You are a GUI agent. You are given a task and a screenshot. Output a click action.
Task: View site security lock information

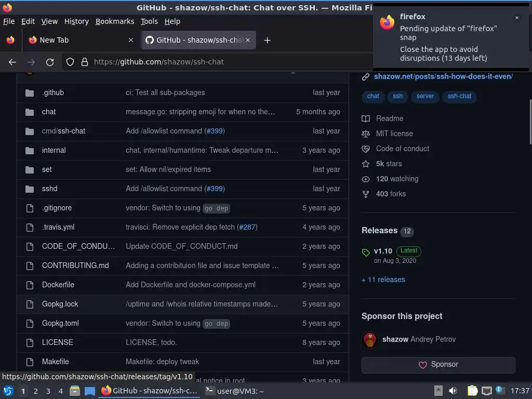(85, 62)
